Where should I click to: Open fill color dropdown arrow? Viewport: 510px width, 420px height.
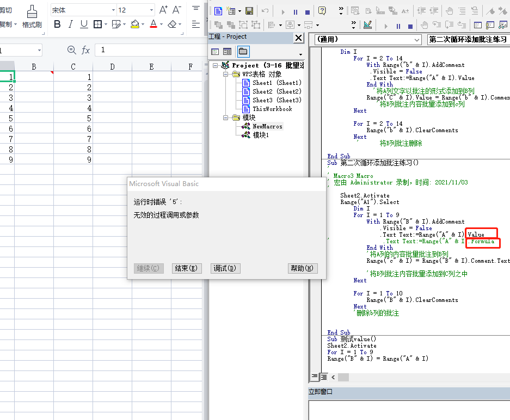click(x=143, y=24)
